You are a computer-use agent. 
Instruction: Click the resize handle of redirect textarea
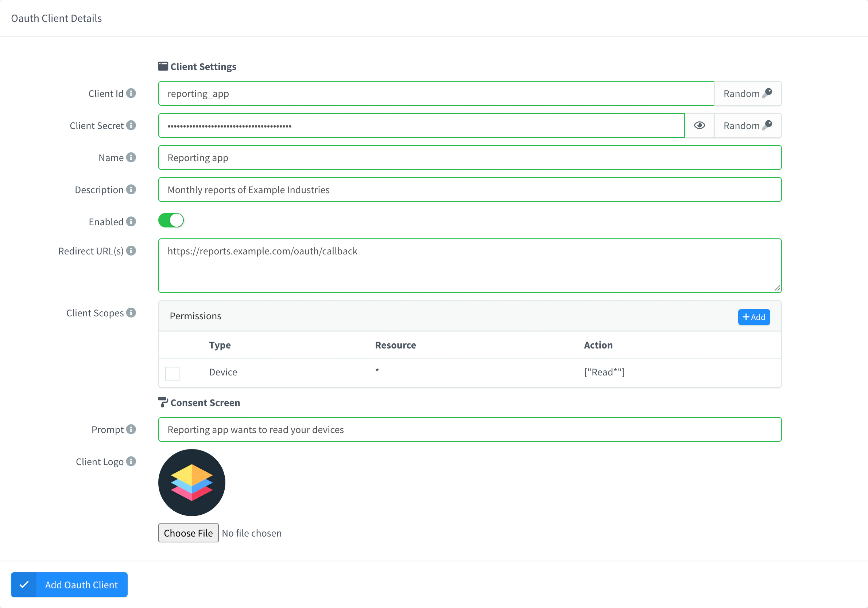(777, 288)
